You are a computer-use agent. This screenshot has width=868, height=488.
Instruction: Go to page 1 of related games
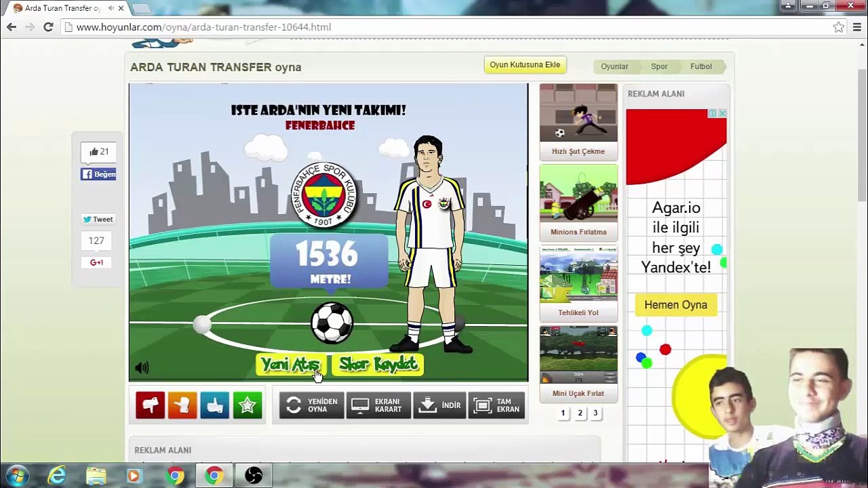[563, 413]
